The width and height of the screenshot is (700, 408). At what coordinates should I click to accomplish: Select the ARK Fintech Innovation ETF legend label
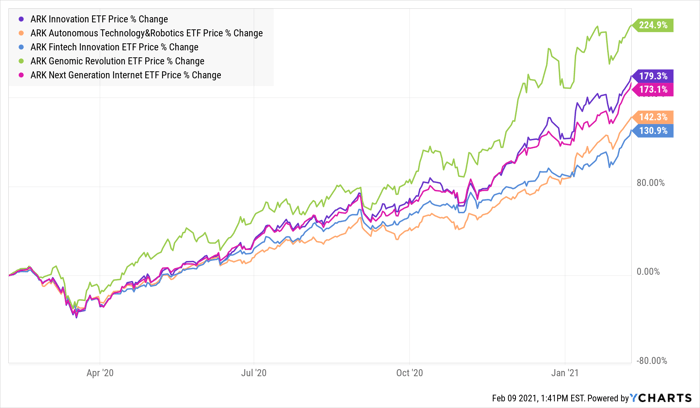point(114,47)
